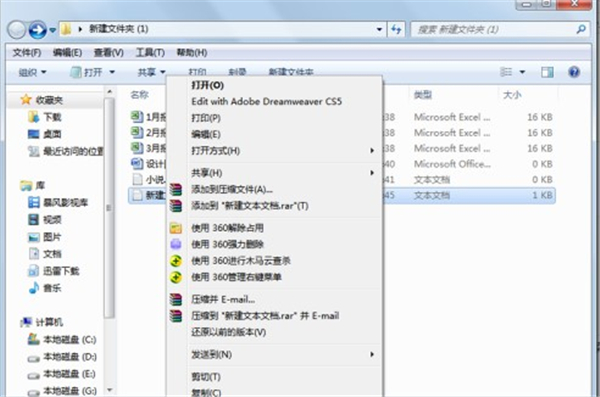Open 本地磁盘 (E:) drive

62,374
